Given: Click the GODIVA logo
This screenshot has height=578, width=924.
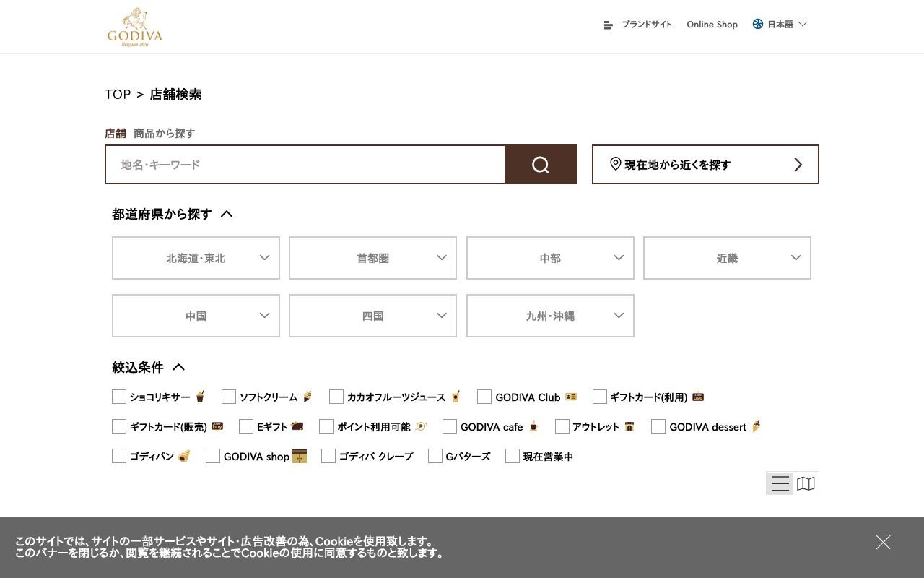Looking at the screenshot, I should coord(135,27).
